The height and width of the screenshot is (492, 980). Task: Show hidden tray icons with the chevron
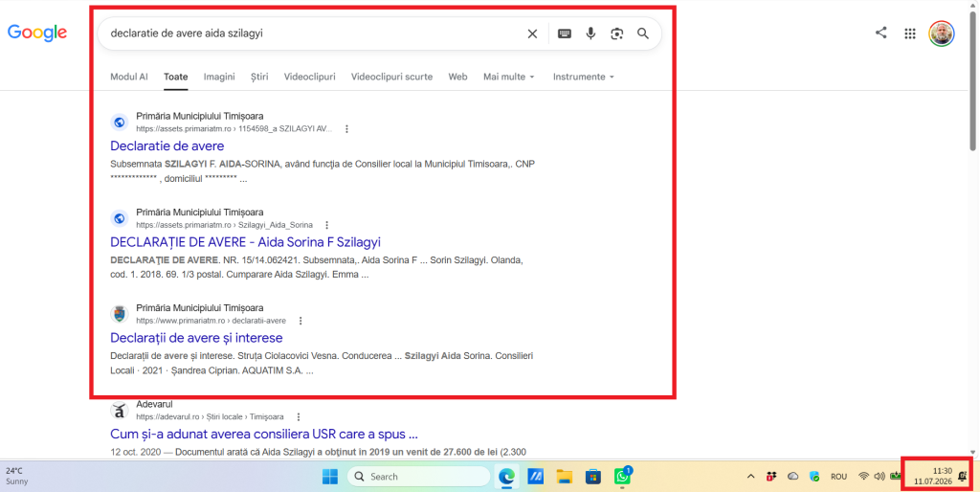click(x=750, y=477)
